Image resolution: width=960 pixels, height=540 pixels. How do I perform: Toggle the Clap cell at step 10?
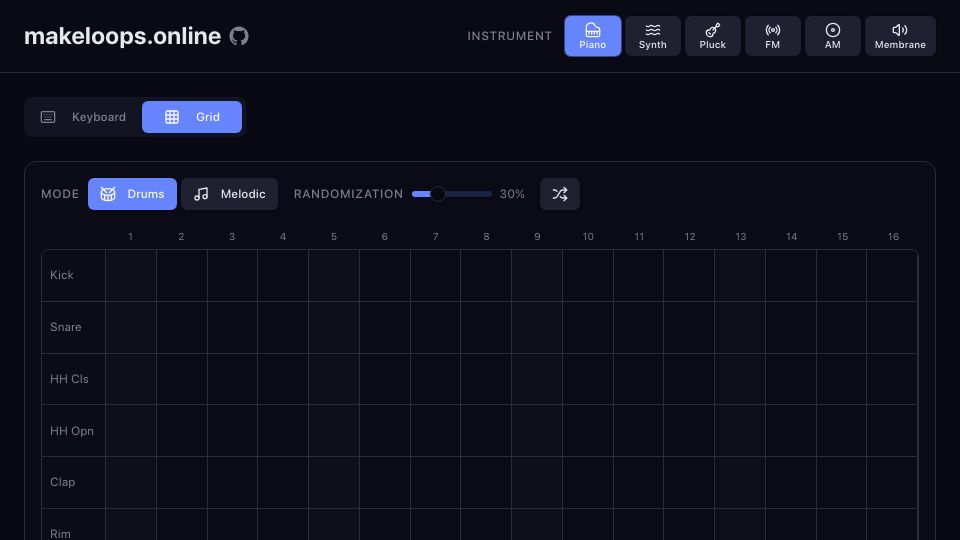588,482
